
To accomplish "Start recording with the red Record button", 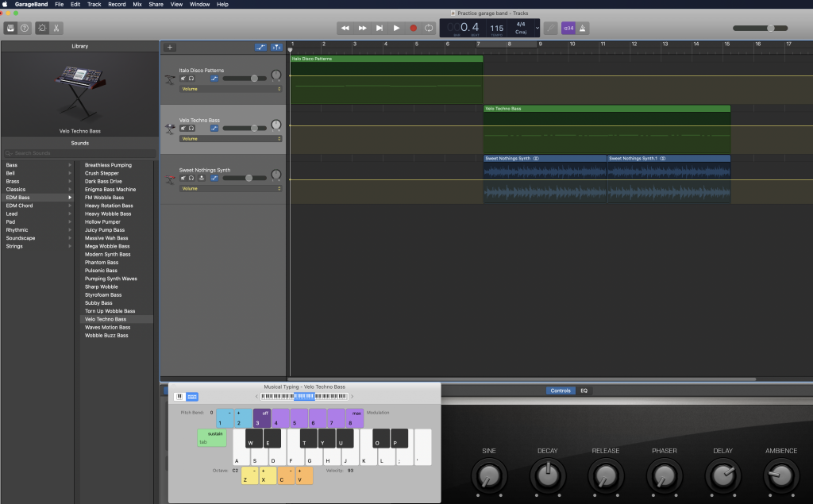I will coord(413,28).
